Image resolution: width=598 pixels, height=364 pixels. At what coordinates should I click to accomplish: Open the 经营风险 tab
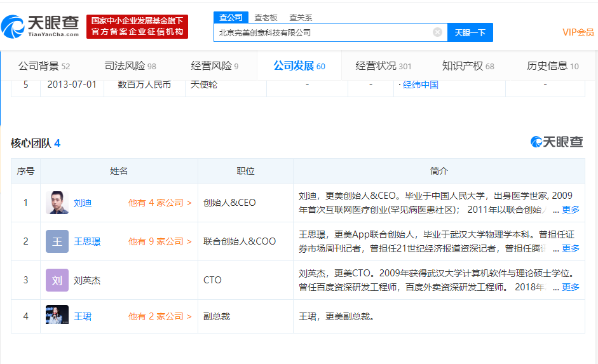(x=215, y=66)
